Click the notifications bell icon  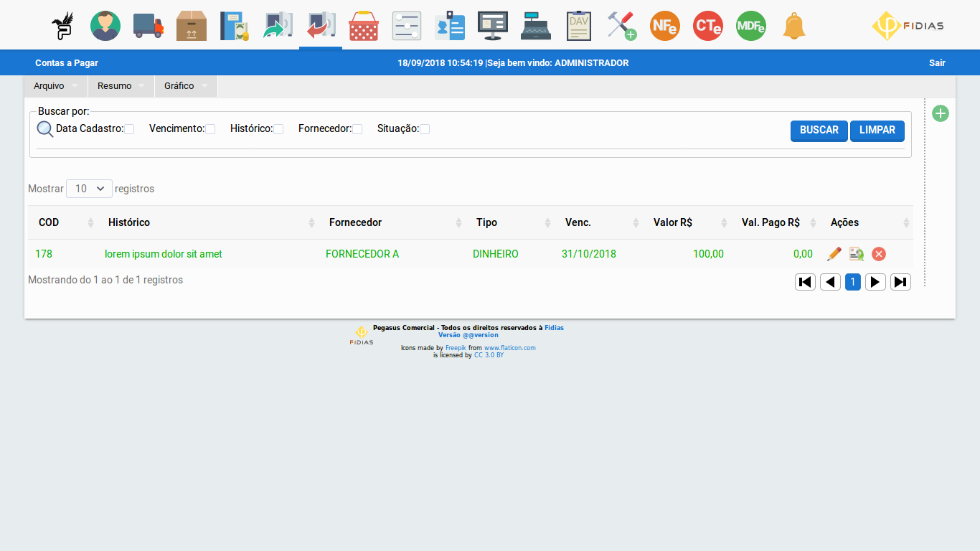[794, 26]
